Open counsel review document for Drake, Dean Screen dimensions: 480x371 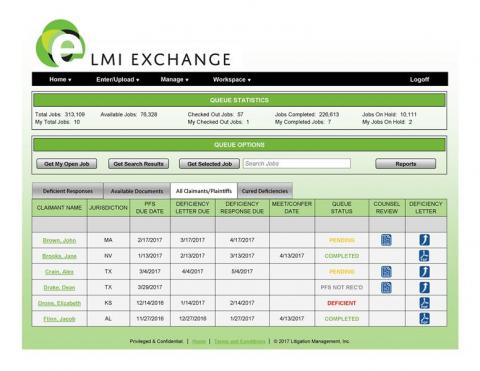386,287
